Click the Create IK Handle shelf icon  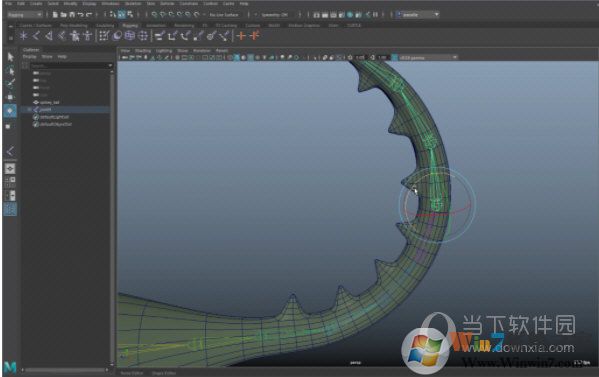[x=49, y=36]
